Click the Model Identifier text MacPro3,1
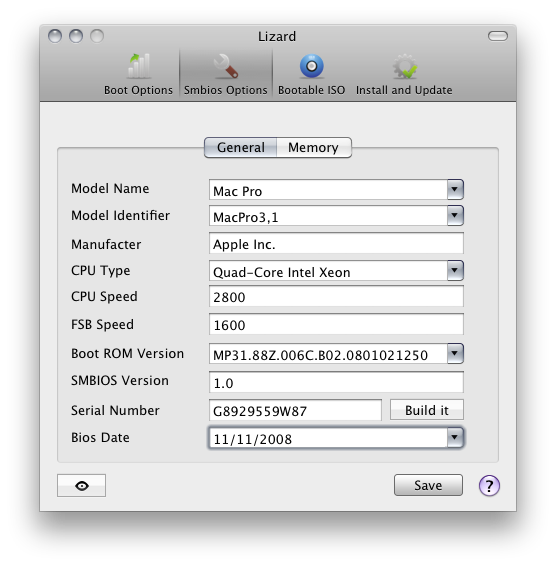 (x=246, y=217)
